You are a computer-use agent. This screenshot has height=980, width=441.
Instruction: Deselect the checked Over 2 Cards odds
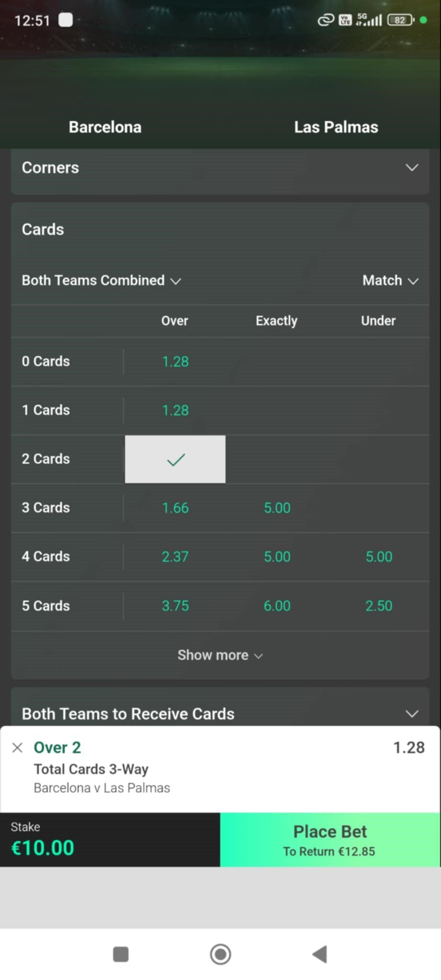(175, 459)
